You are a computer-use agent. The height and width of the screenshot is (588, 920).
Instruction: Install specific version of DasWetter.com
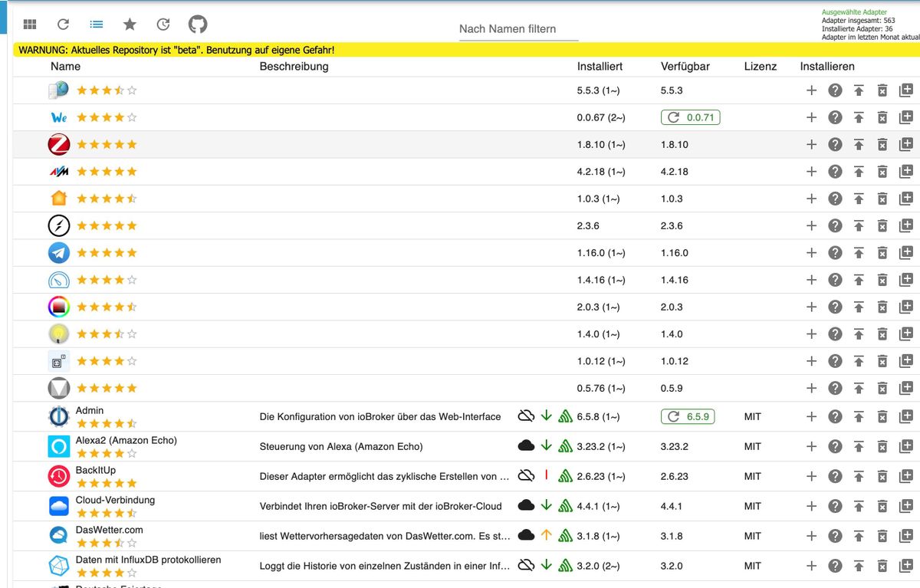pos(905,536)
